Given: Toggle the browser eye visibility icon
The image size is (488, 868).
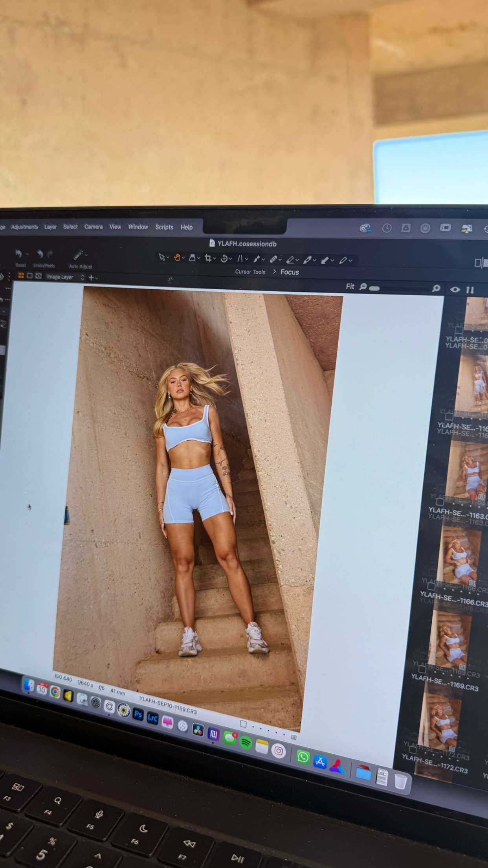Looking at the screenshot, I should [455, 290].
